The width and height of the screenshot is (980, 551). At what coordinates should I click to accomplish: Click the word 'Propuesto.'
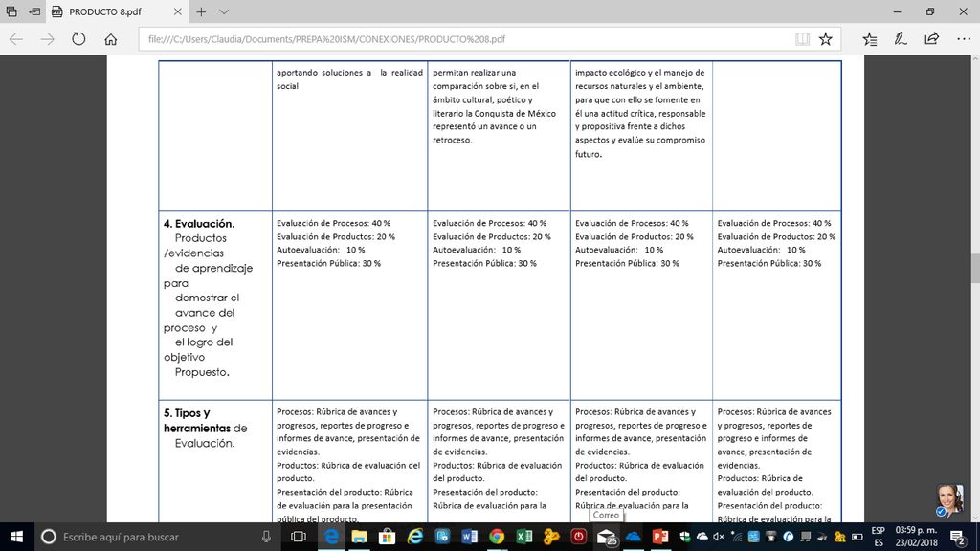click(x=202, y=372)
